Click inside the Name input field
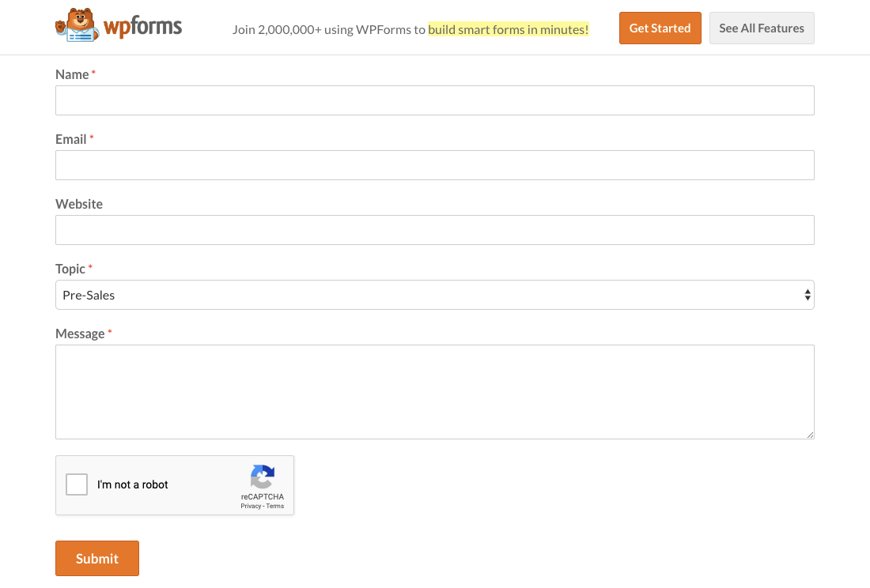The image size is (870, 588). tap(435, 100)
